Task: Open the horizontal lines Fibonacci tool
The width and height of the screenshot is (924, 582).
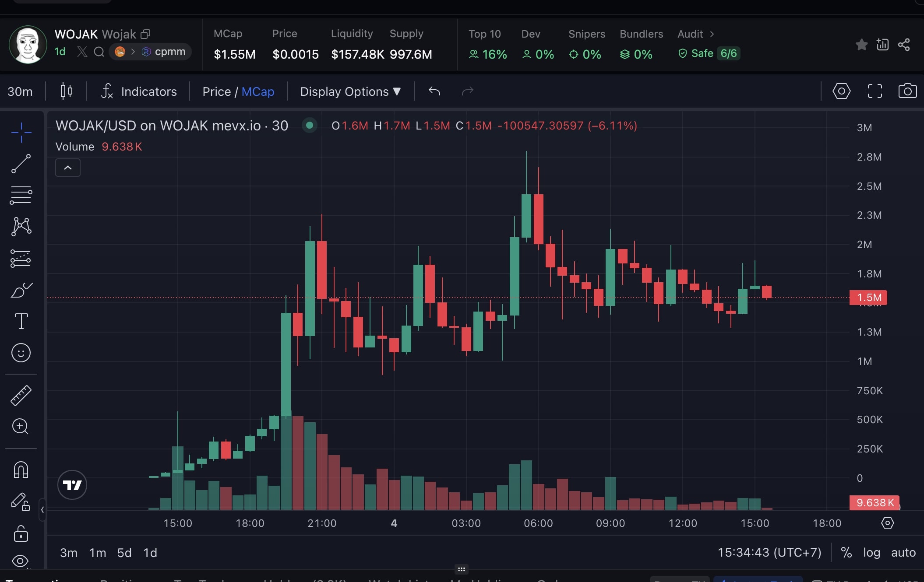Action: click(x=21, y=195)
